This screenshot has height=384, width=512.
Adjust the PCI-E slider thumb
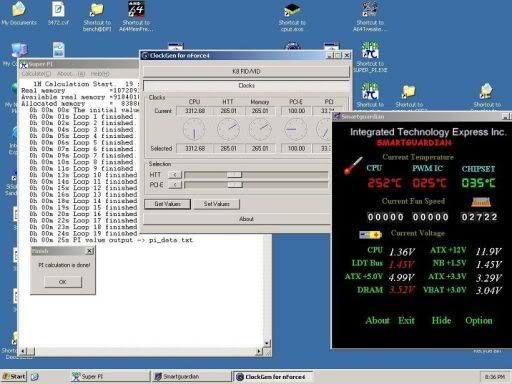point(235,185)
